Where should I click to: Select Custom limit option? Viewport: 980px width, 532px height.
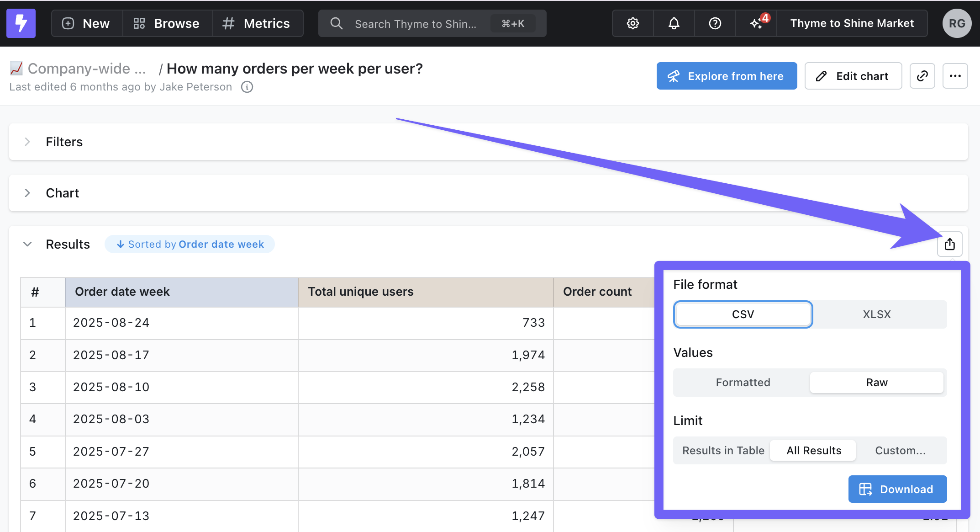[x=900, y=451]
